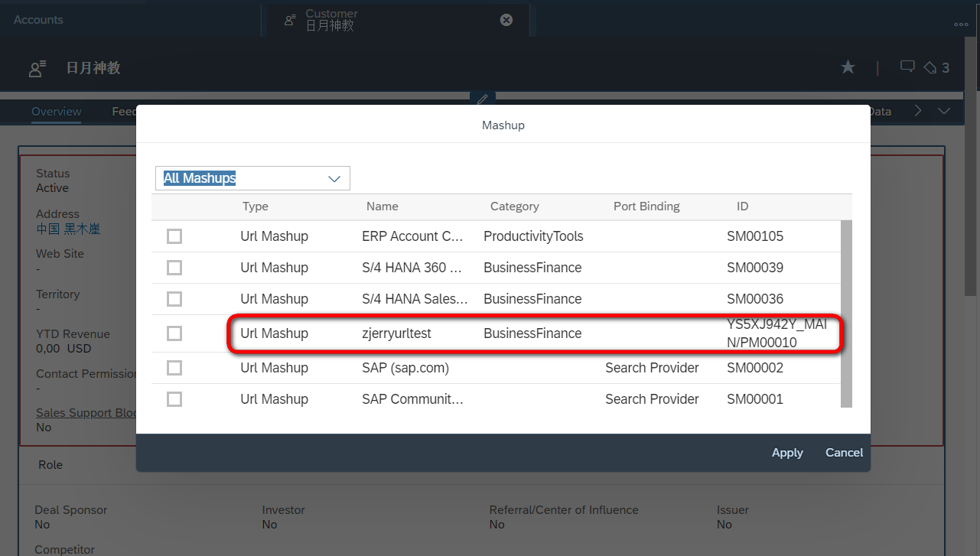Open the three-dots overflow menu top right
The image size is (980, 556).
962,24
